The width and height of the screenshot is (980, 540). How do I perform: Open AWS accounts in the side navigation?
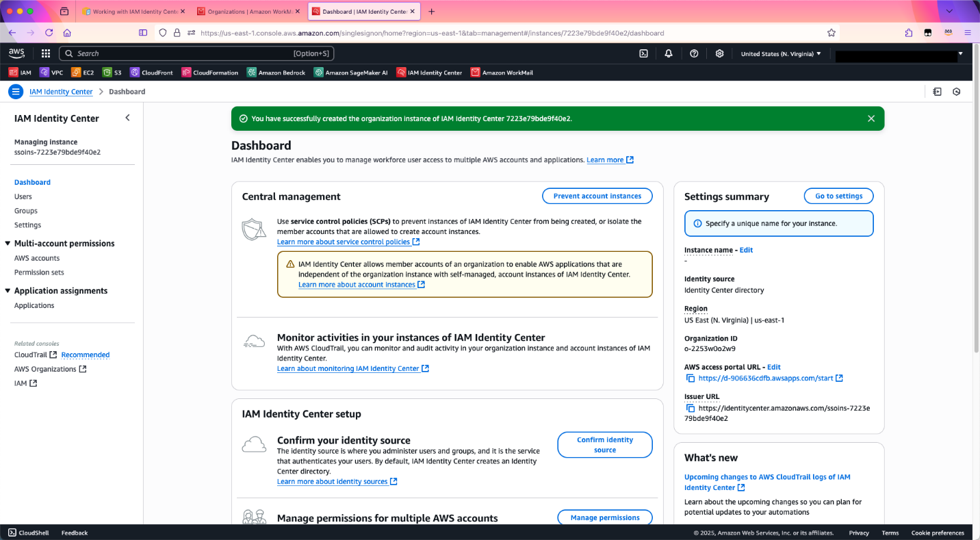[37, 258]
